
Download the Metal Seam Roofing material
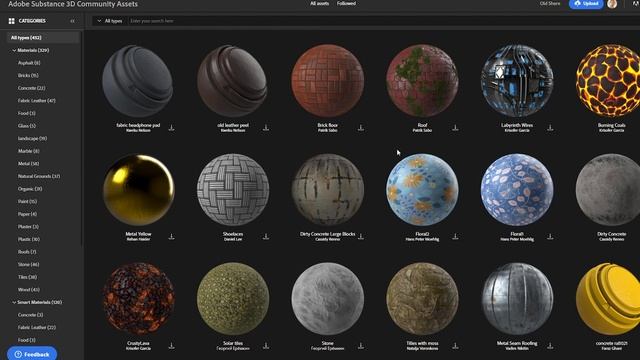click(550, 346)
